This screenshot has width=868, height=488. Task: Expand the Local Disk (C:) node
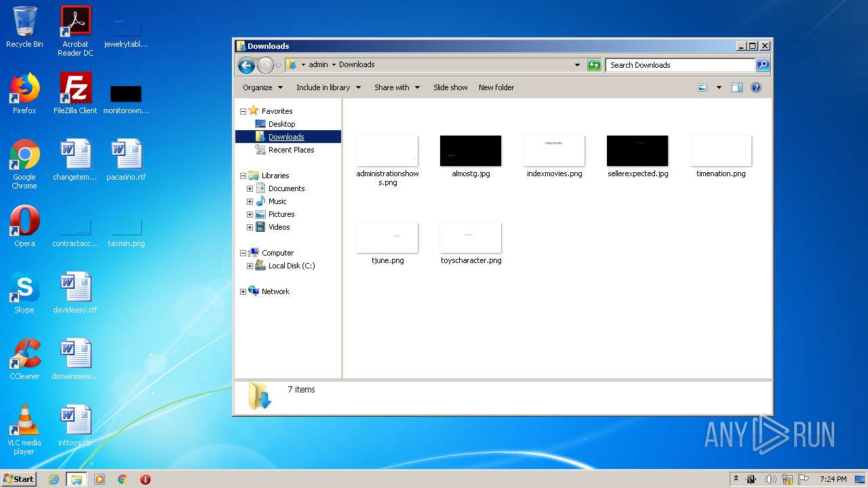250,266
